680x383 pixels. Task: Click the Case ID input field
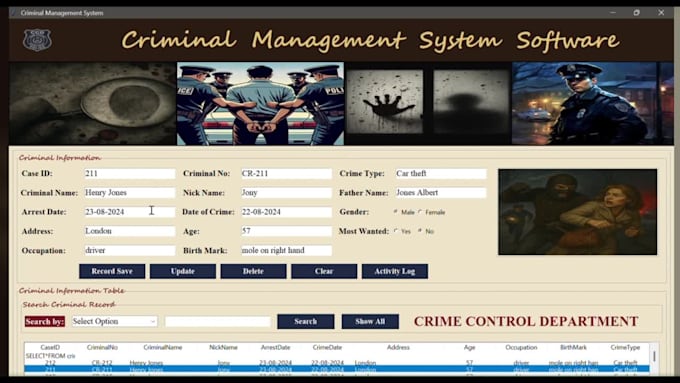point(130,173)
